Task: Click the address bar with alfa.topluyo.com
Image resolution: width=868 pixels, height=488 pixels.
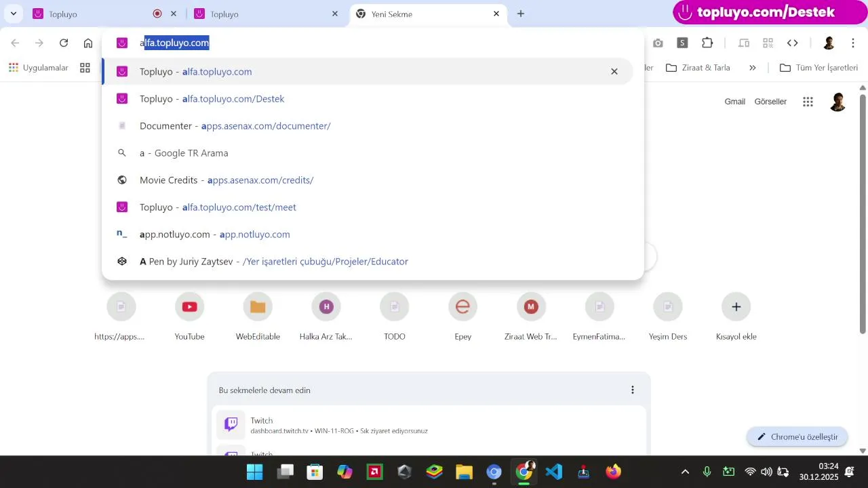Action: [x=373, y=43]
